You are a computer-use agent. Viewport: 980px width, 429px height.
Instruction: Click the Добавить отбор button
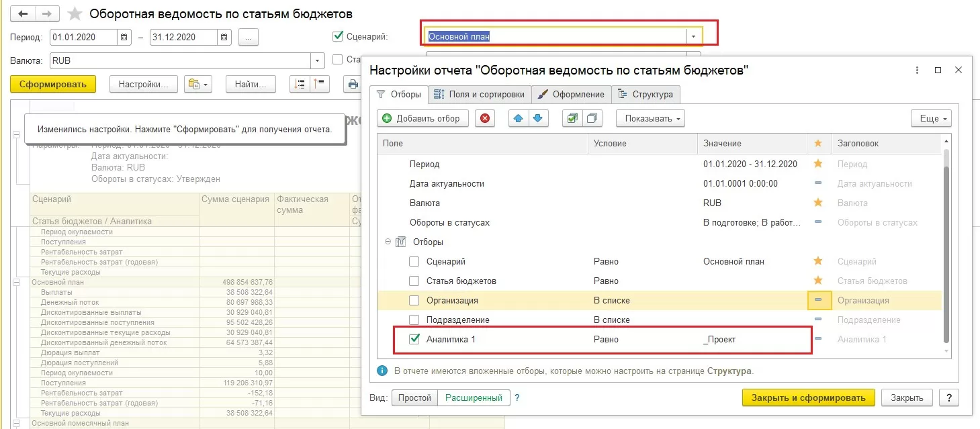(422, 118)
